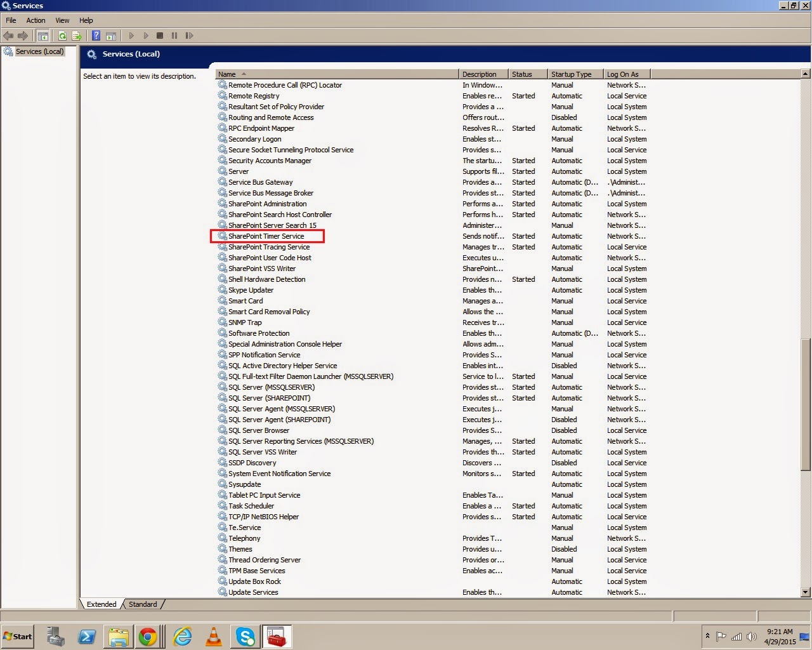This screenshot has height=650, width=812.
Task: Open the Action Center flag in tray
Action: 721,637
